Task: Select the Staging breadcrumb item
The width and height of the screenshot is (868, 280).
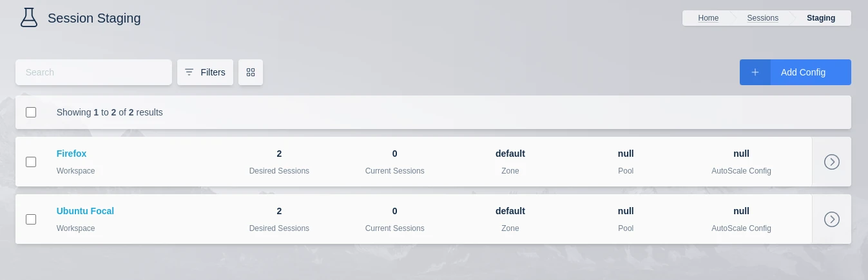Action: (x=820, y=18)
